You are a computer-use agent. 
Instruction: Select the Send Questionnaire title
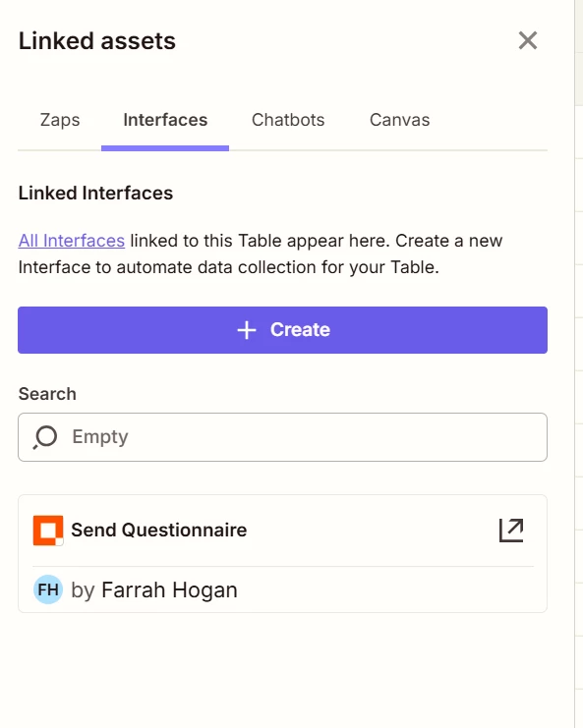(159, 530)
